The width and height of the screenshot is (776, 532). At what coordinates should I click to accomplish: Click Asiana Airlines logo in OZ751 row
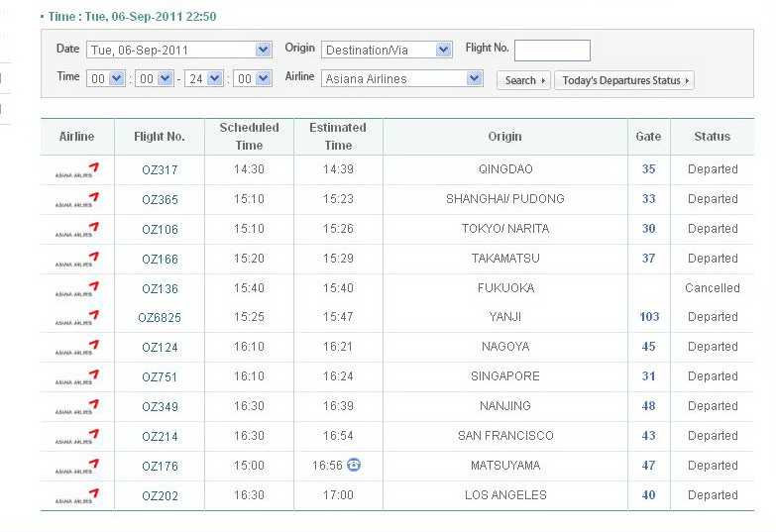[77, 376]
